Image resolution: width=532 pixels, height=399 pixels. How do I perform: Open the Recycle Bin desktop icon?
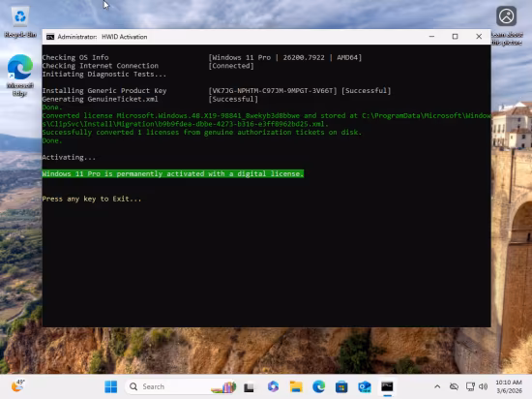point(20,22)
